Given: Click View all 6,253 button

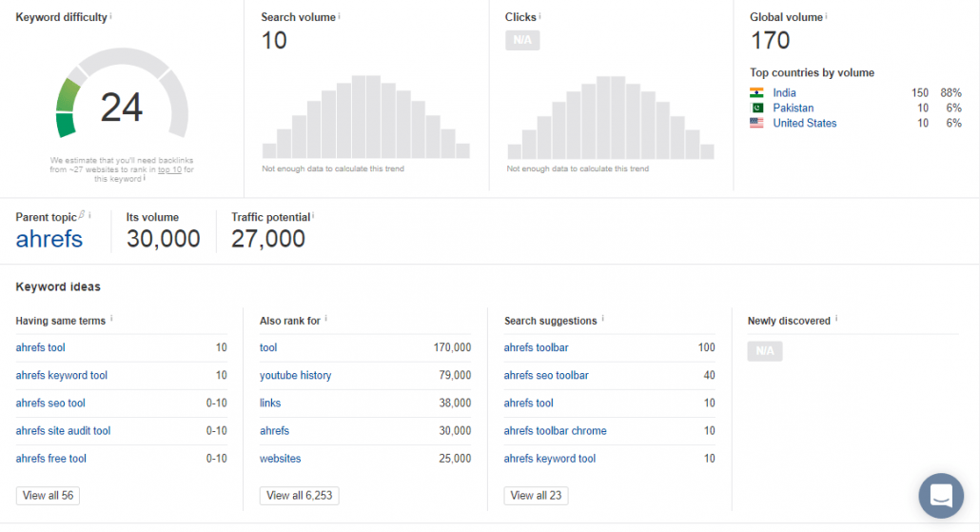Looking at the screenshot, I should point(299,496).
